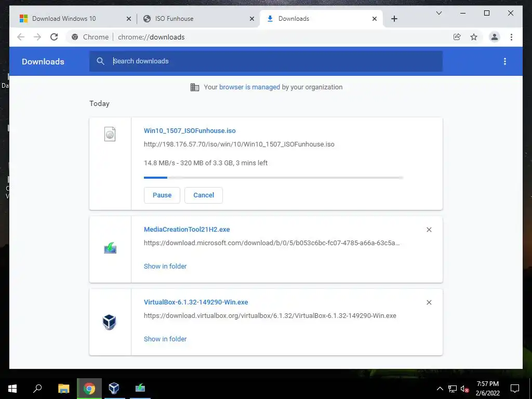This screenshot has height=399, width=532.
Task: Click the VirtualBox installer file icon
Action: (110, 322)
